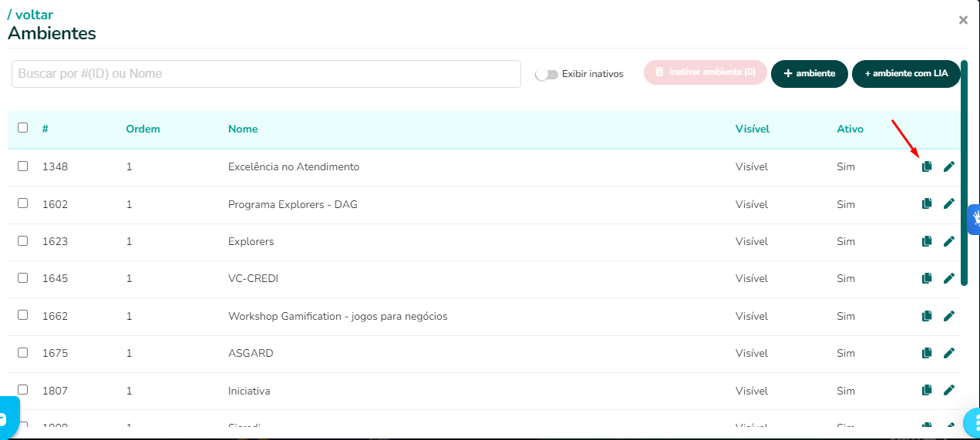Click the name ASGARD

(251, 353)
